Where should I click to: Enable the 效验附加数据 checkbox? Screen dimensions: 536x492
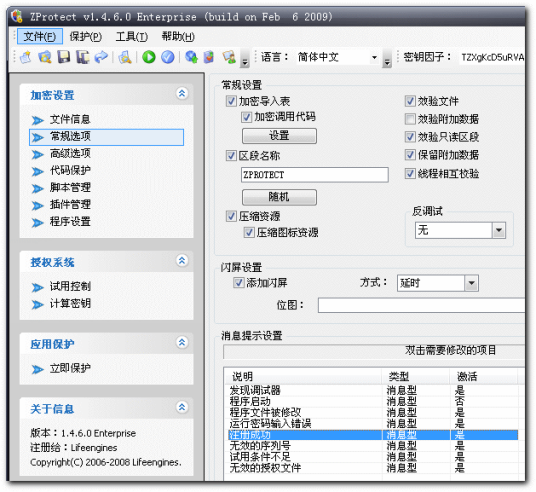pyautogui.click(x=410, y=119)
